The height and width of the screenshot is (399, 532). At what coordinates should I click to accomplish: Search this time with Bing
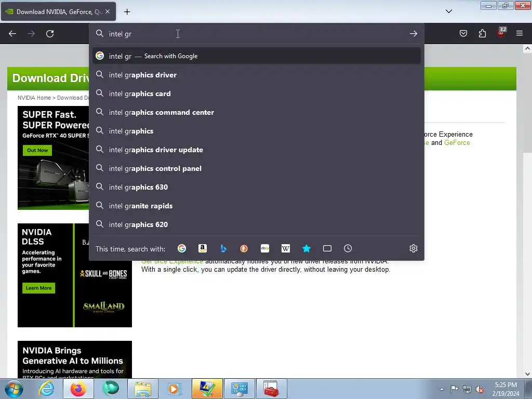click(x=223, y=248)
